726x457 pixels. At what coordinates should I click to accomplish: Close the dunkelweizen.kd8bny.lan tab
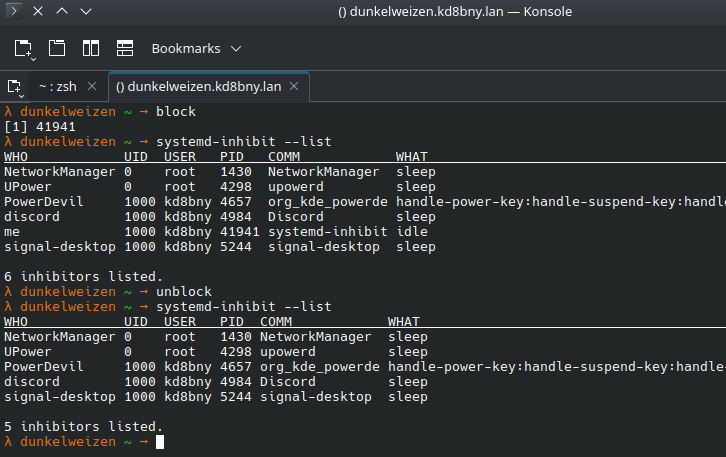point(292,87)
